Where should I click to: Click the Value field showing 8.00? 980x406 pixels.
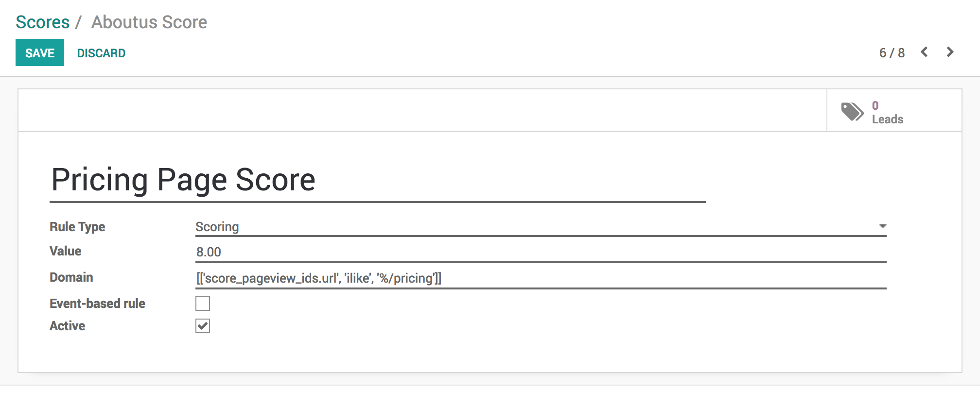click(x=541, y=252)
